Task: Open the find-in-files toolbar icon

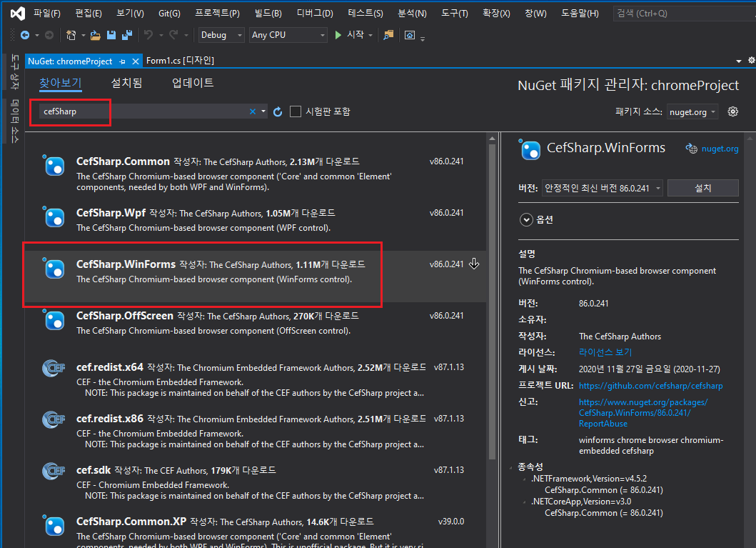Action: point(388,35)
